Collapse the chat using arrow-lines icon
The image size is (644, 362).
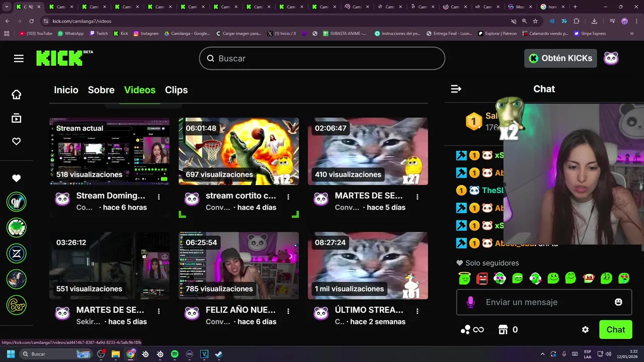click(x=456, y=89)
